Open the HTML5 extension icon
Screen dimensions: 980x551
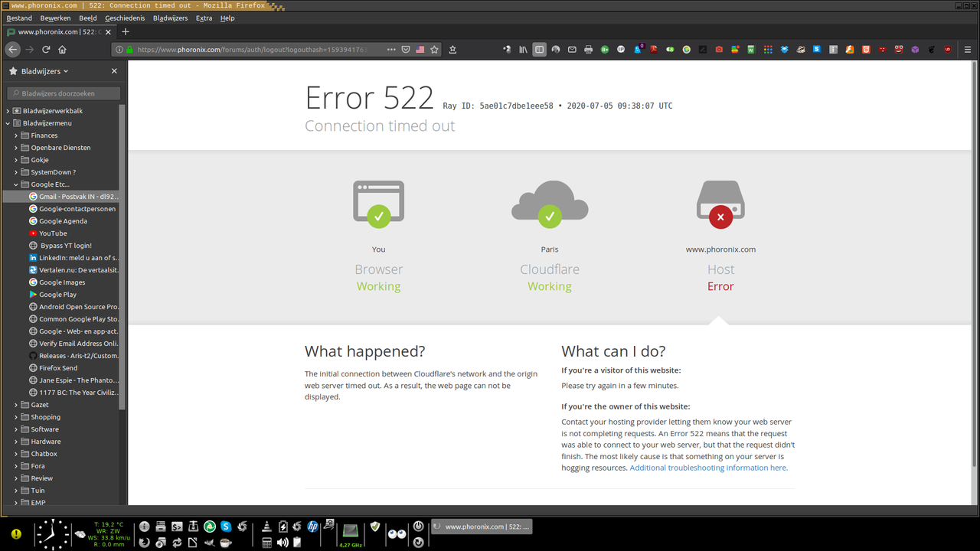(866, 49)
